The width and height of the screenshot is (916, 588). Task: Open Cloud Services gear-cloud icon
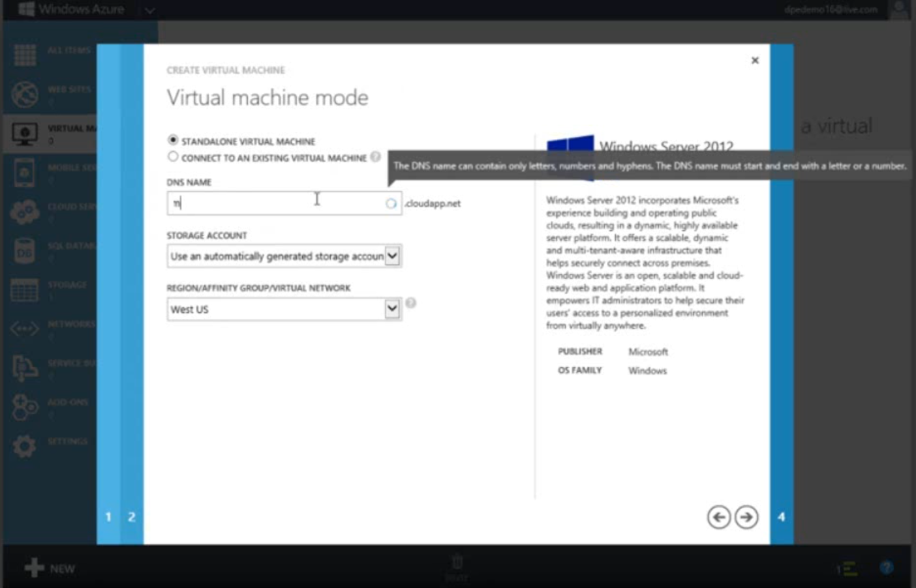25,213
